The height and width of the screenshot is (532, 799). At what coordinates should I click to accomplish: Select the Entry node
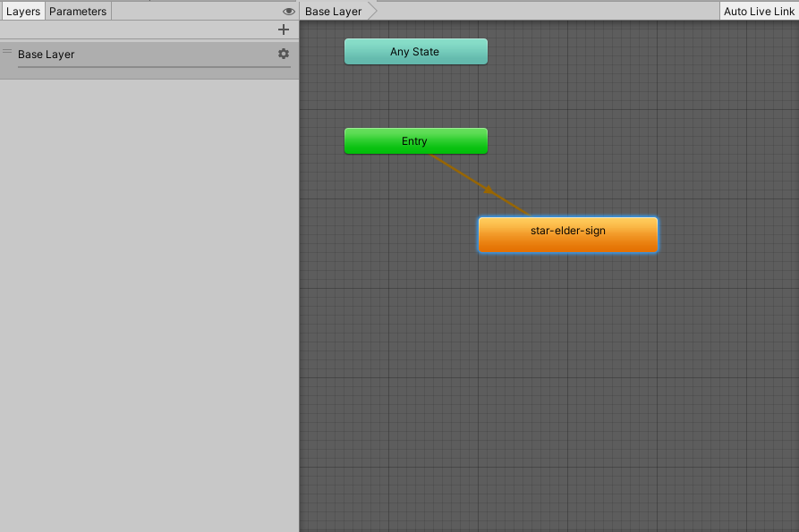pyautogui.click(x=416, y=141)
